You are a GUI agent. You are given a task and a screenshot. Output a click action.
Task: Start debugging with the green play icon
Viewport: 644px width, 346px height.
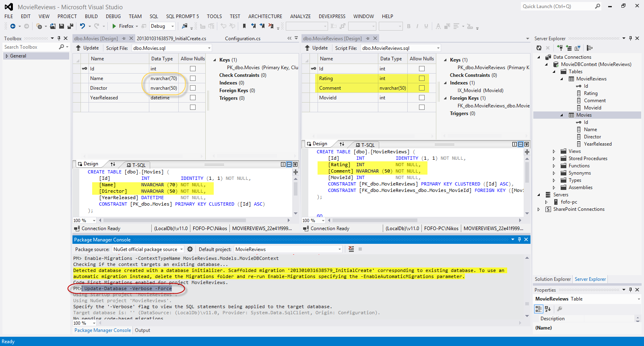click(x=114, y=26)
